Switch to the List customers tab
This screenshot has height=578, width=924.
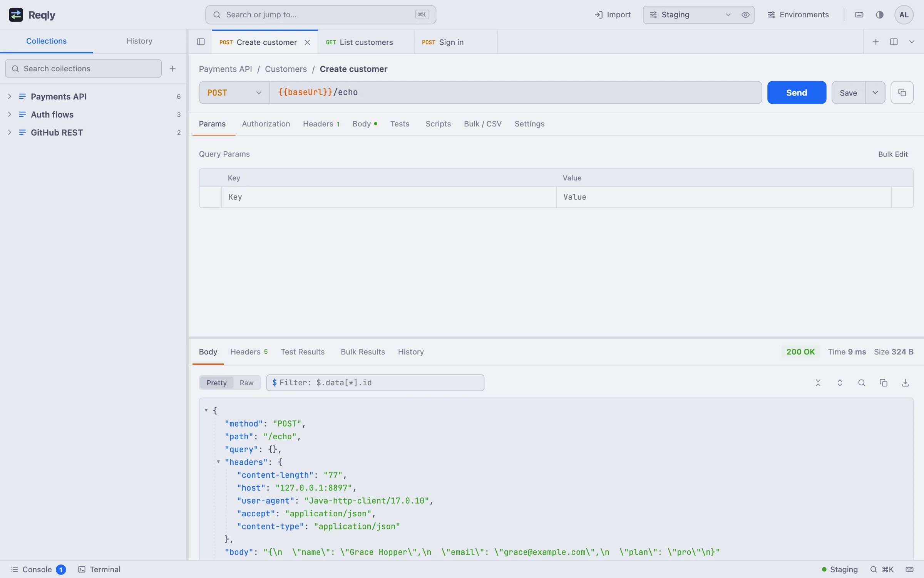366,42
